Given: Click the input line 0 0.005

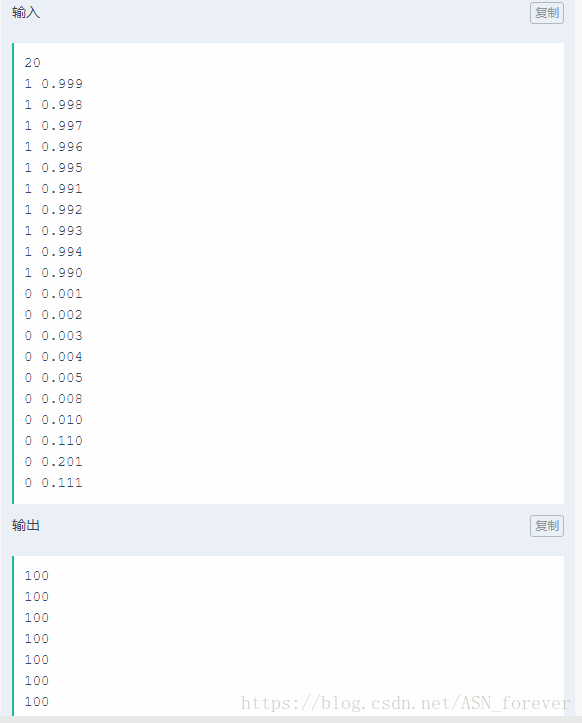Looking at the screenshot, I should pos(53,378).
